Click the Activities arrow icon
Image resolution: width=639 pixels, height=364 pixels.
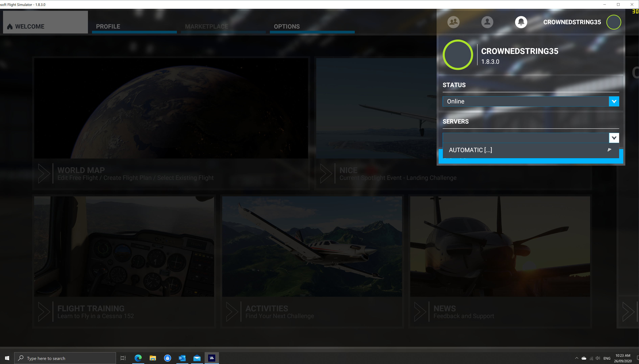click(232, 311)
